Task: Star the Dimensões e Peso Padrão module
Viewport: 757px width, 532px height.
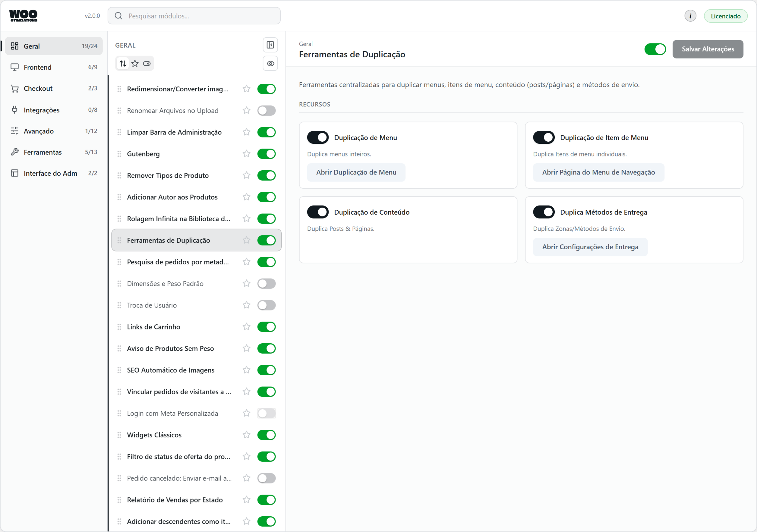Action: tap(246, 283)
